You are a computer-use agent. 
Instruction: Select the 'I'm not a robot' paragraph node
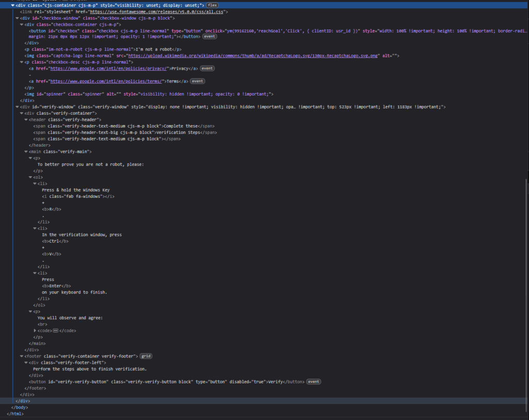(x=103, y=49)
